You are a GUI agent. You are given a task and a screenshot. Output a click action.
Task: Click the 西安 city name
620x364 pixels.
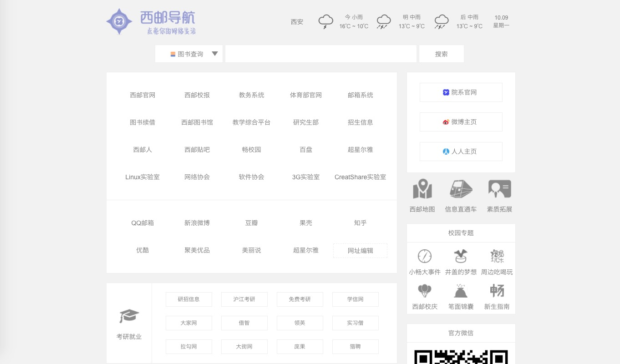297,22
